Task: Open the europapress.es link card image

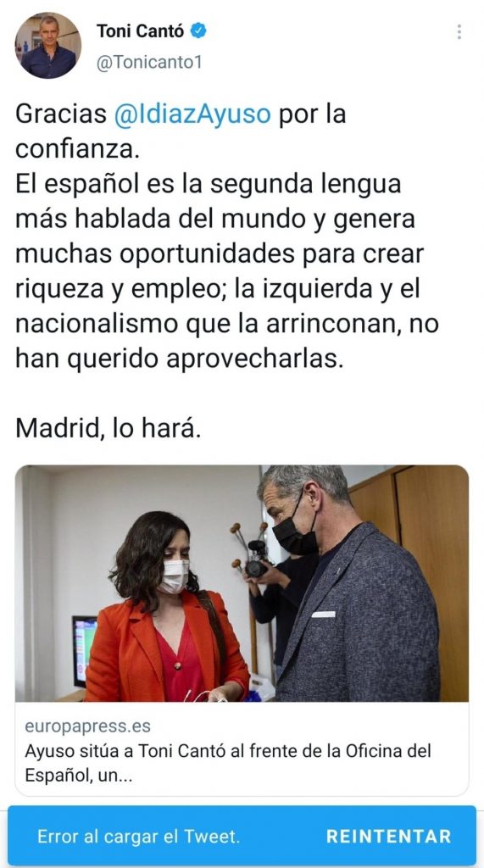Action: [x=242, y=583]
